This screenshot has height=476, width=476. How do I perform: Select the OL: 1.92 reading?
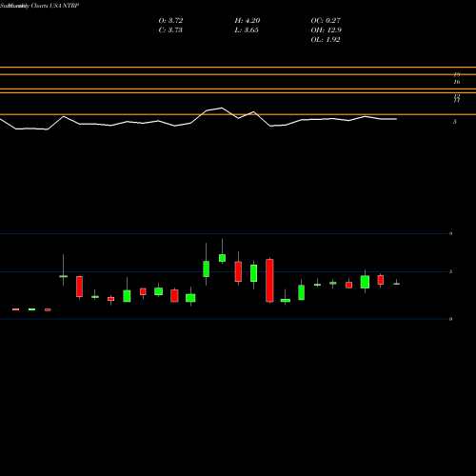tap(326, 39)
